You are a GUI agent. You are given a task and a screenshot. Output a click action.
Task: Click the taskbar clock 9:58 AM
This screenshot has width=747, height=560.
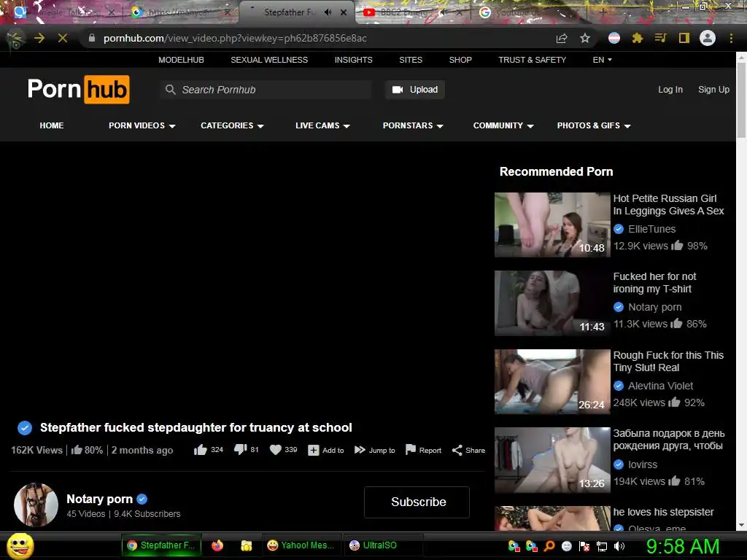click(x=682, y=546)
